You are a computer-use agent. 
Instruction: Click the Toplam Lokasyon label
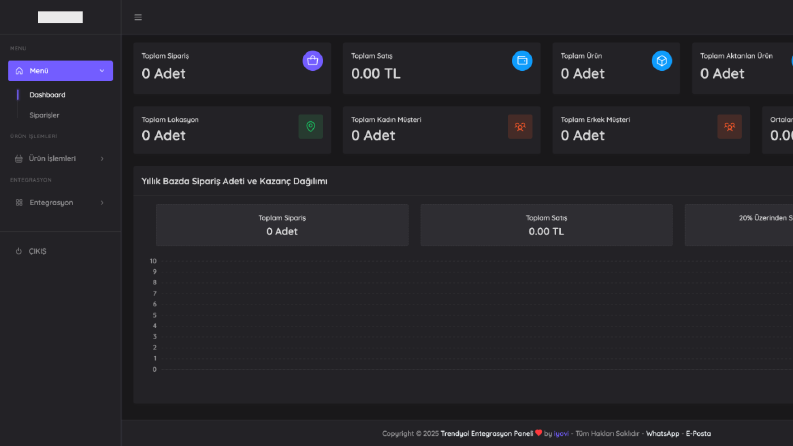170,120
